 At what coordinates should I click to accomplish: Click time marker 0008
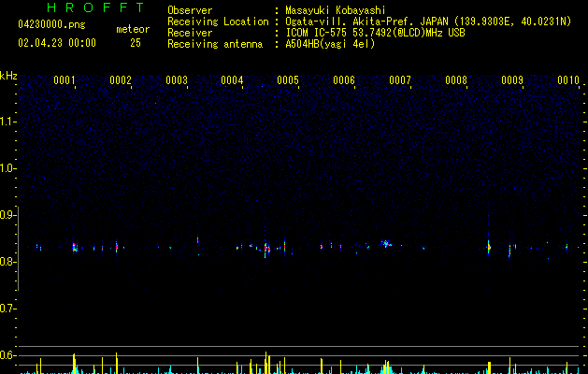456,80
